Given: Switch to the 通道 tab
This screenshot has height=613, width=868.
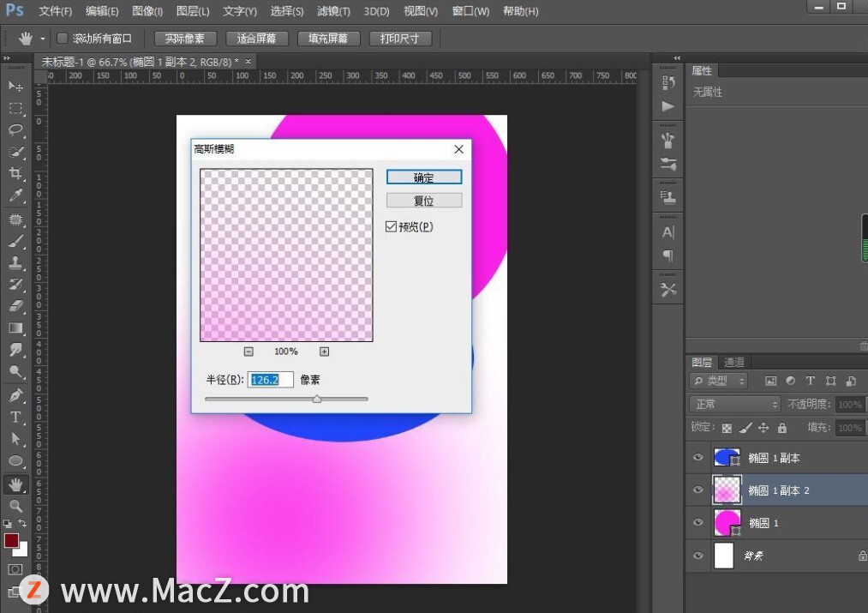Looking at the screenshot, I should [x=734, y=362].
